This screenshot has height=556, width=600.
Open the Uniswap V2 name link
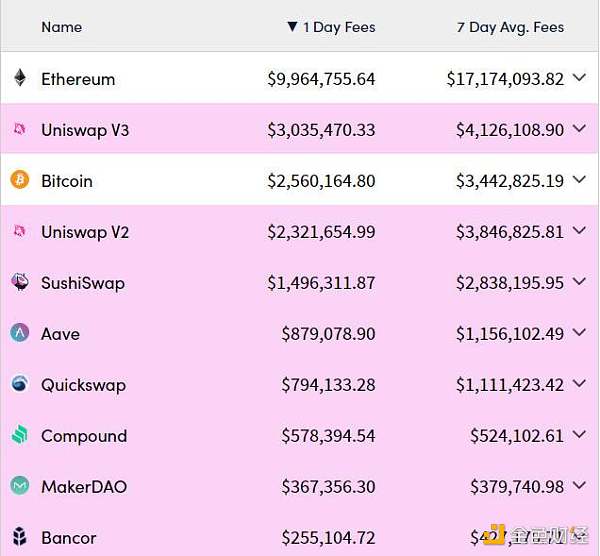85,232
